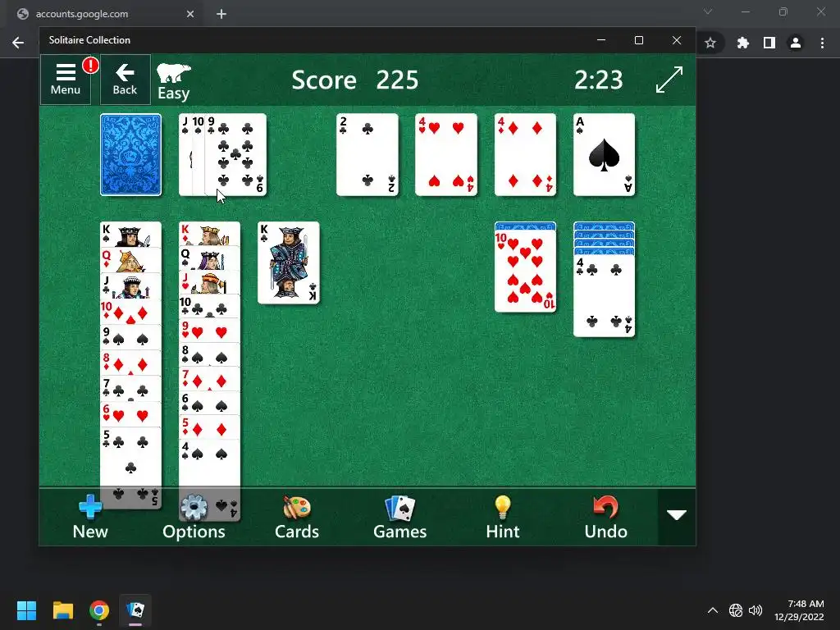Select the queen of spades in the second column

tap(209, 258)
